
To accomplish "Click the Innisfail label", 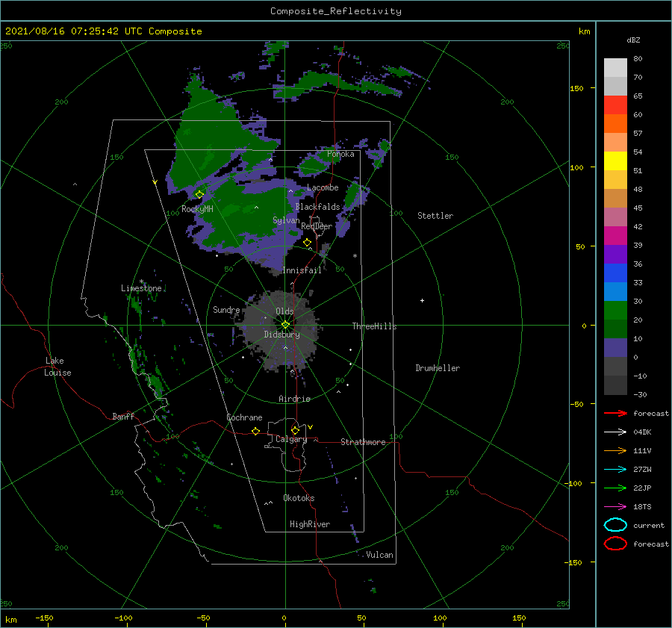I will 302,270.
